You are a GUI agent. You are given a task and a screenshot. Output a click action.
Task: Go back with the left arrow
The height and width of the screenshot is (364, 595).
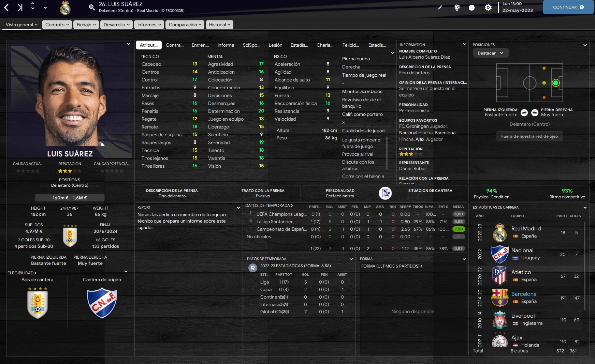[x=6, y=7]
